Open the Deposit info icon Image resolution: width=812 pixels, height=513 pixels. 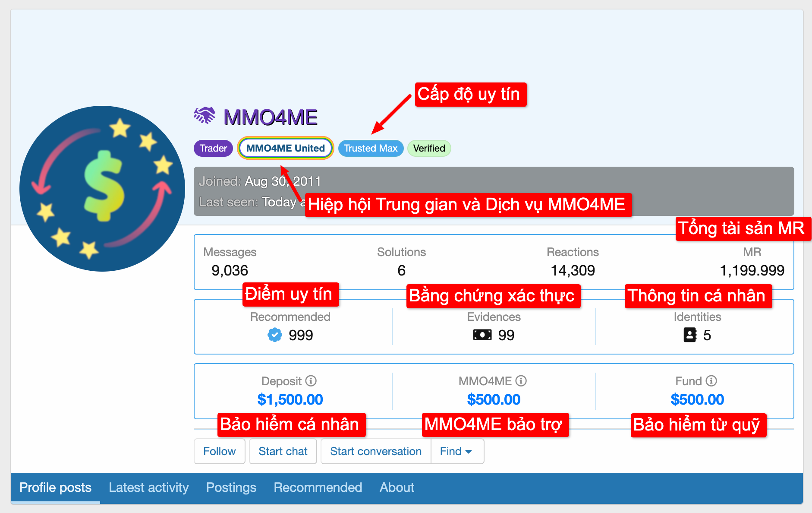tap(311, 381)
